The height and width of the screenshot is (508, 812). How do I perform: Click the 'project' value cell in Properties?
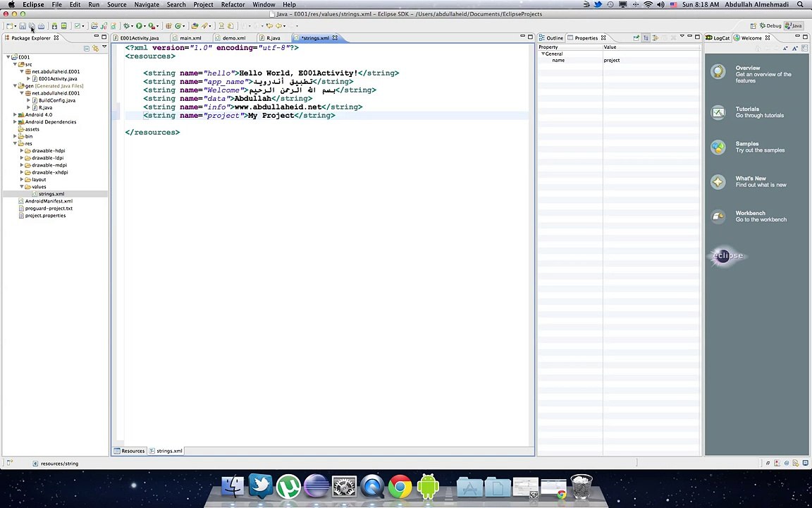[651, 60]
